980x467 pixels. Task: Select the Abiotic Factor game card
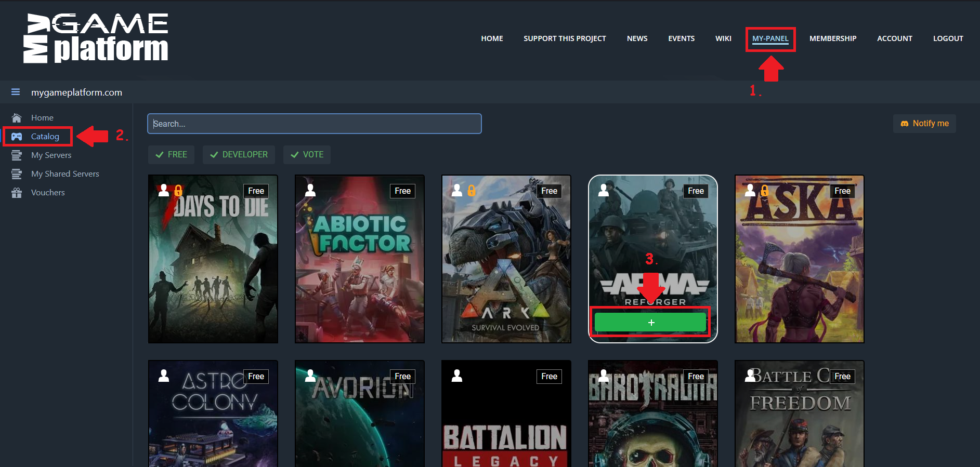[x=360, y=259]
